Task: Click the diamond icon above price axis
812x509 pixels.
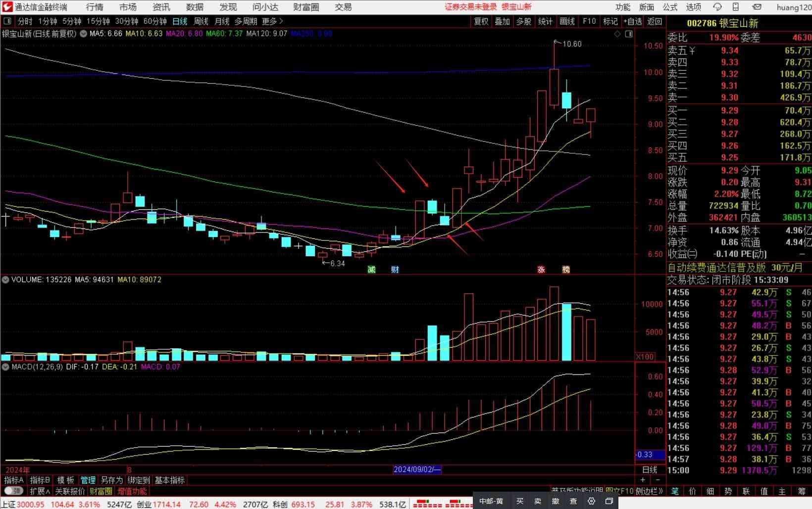Action: 617,34
